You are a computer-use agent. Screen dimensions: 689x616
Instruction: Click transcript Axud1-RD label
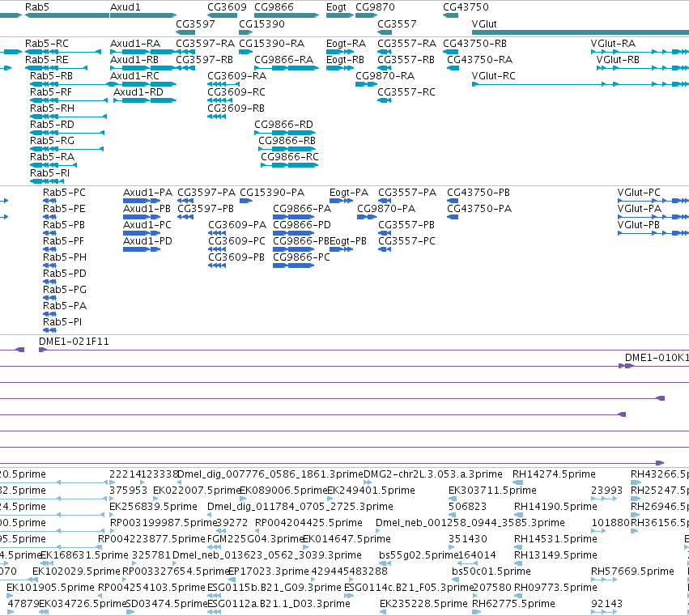[x=138, y=92]
